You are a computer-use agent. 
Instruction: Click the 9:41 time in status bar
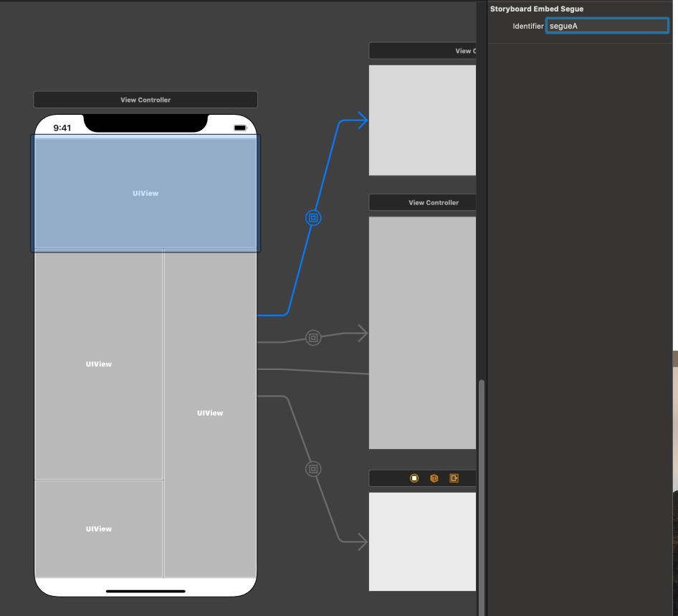coord(62,128)
